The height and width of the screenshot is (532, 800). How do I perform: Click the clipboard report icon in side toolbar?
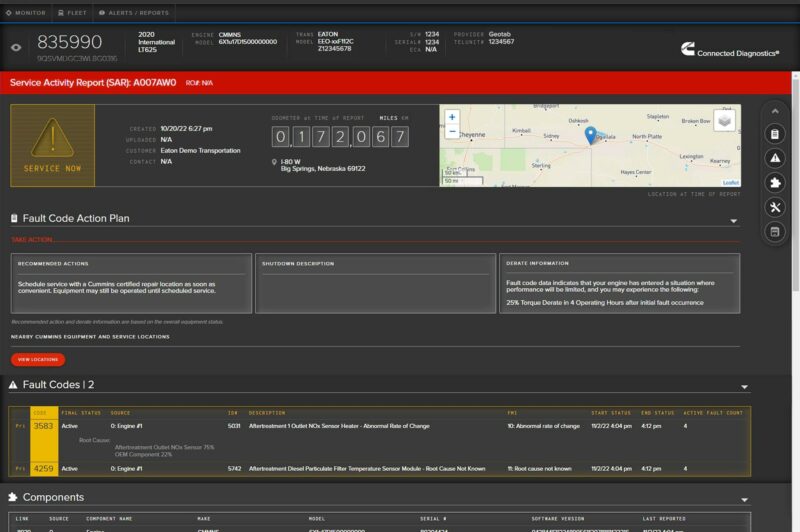click(775, 134)
